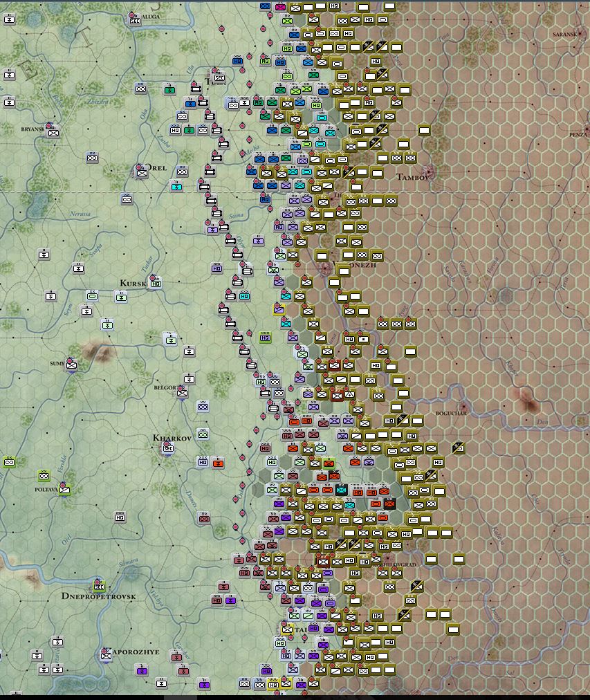Select the yellow-highlighted purple counter east of Kursk

279,309
